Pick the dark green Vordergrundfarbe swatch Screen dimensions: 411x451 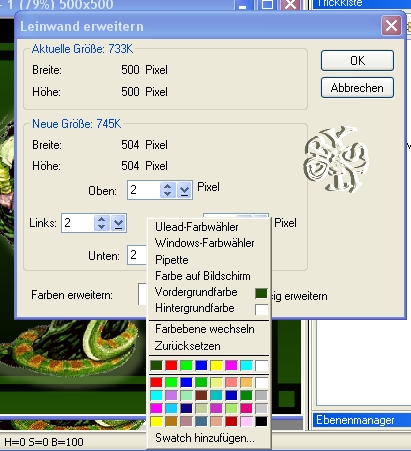[x=261, y=293]
